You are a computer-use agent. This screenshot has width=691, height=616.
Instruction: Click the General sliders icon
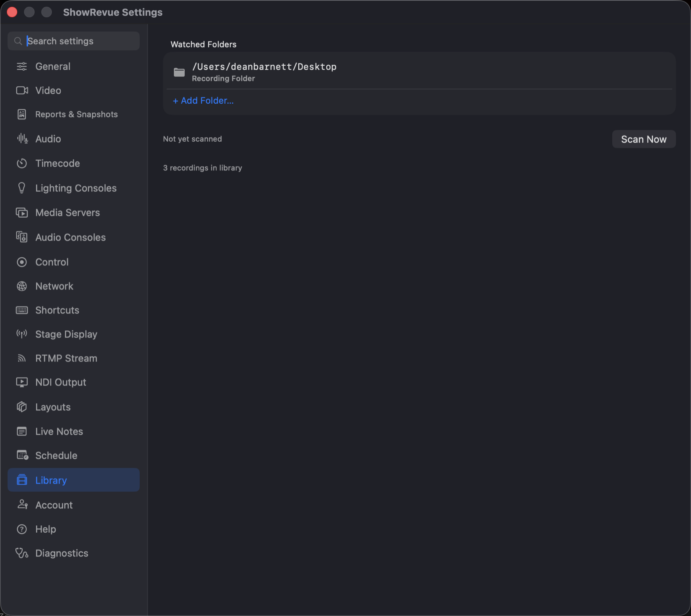[22, 66]
